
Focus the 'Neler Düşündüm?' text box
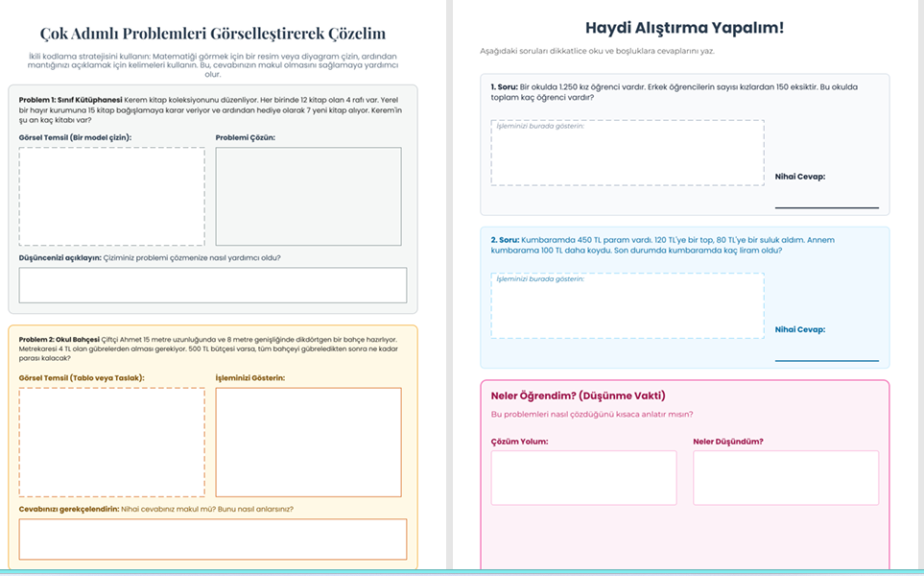pyautogui.click(x=786, y=477)
